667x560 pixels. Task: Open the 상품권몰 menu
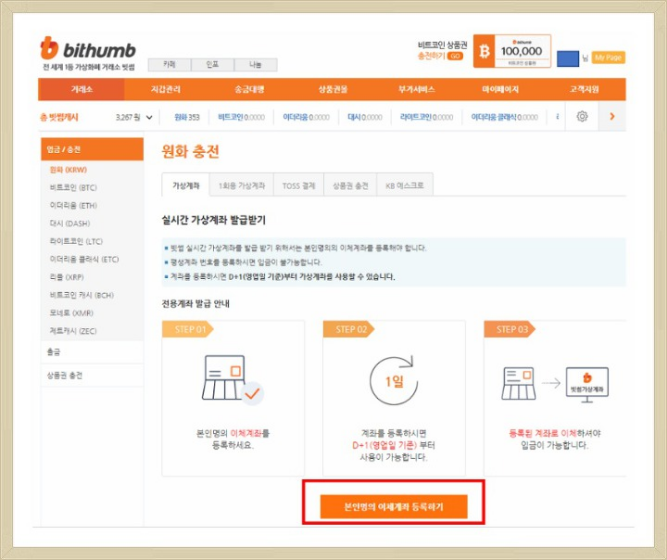click(x=333, y=89)
